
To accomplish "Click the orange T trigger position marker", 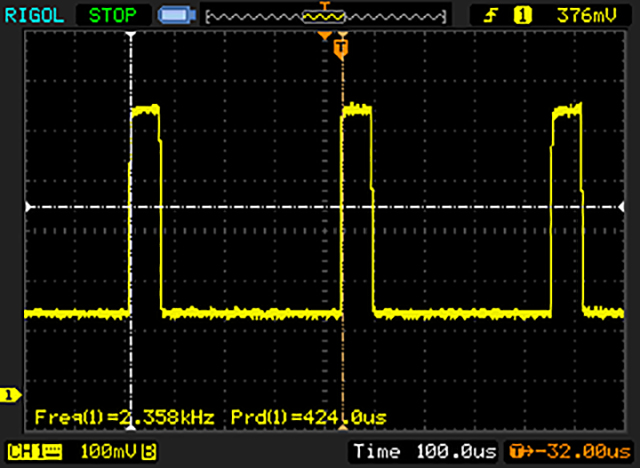I will coord(342,49).
